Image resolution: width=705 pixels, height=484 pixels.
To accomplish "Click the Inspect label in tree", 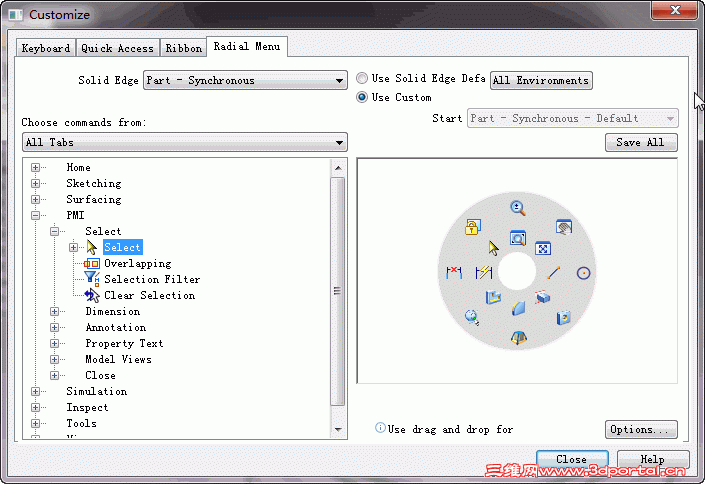I will coord(87,408).
